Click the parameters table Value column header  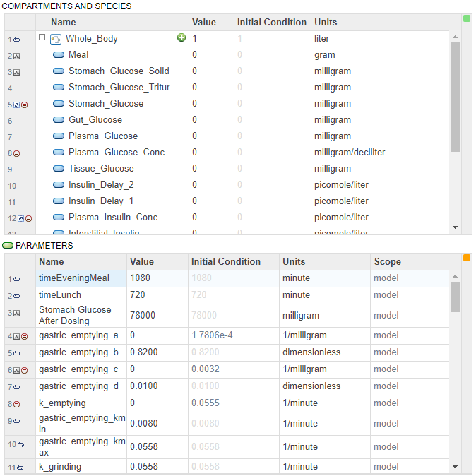[x=157, y=262]
